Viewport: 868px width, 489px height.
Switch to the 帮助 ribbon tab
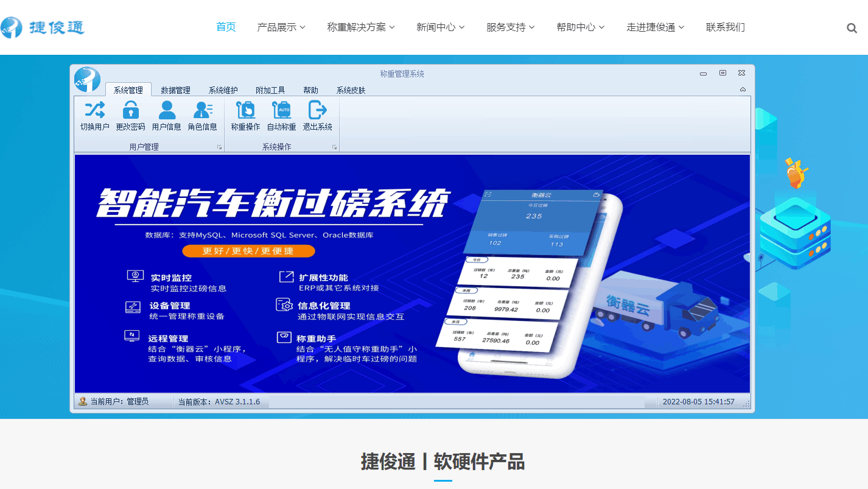(310, 90)
